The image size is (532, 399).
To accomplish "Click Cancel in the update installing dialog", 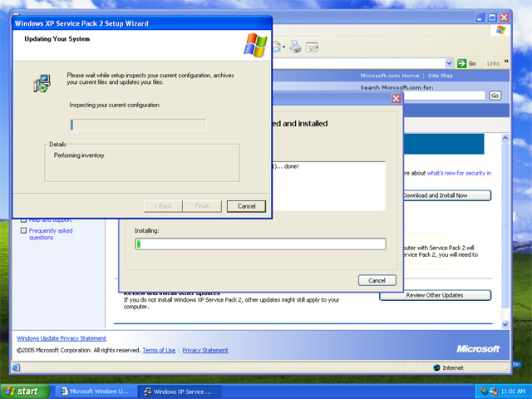I will pyautogui.click(x=377, y=280).
